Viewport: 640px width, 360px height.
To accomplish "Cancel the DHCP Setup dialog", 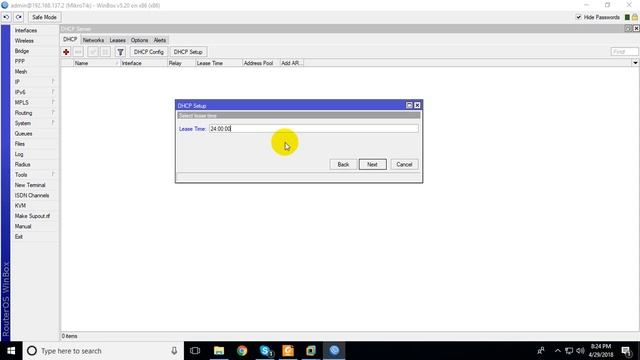I will 404,164.
